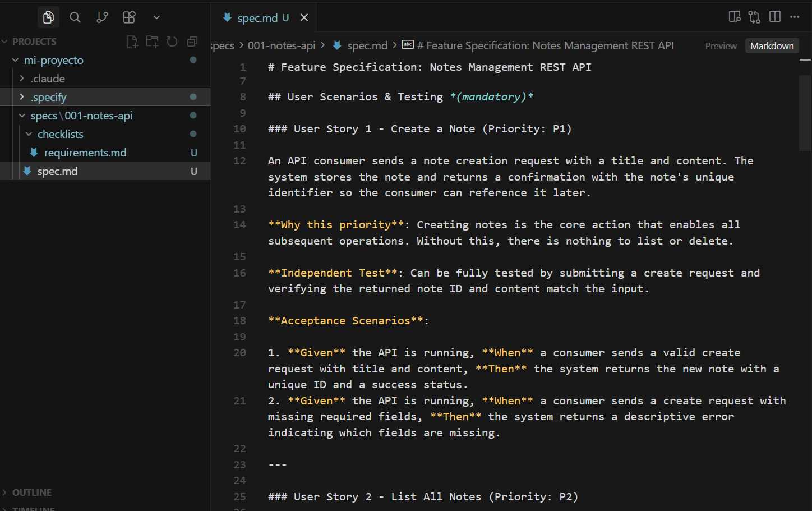This screenshot has height=511, width=812.
Task: Click the New Folder icon in explorer
Action: coord(152,42)
